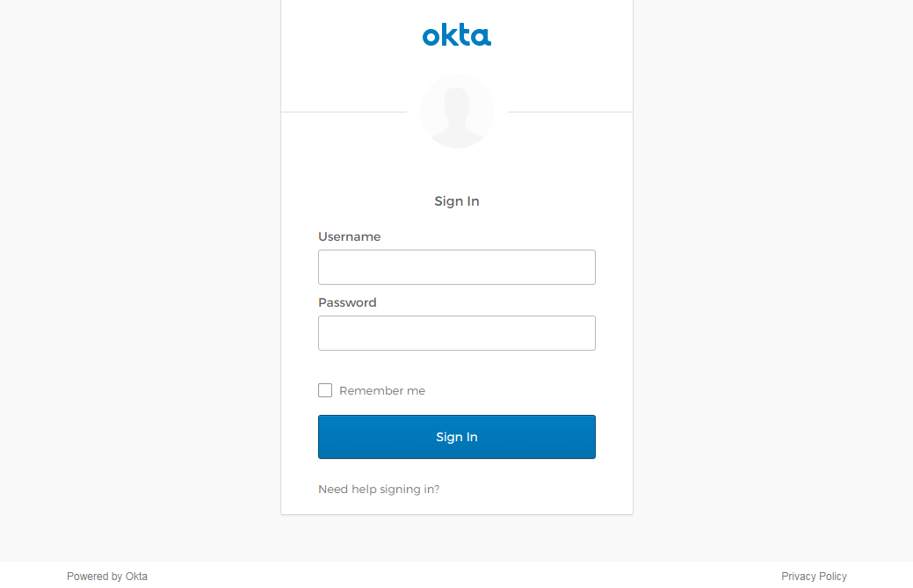Viewport: 913px width, 588px height.
Task: Open the Privacy Policy link
Action: pyautogui.click(x=814, y=577)
